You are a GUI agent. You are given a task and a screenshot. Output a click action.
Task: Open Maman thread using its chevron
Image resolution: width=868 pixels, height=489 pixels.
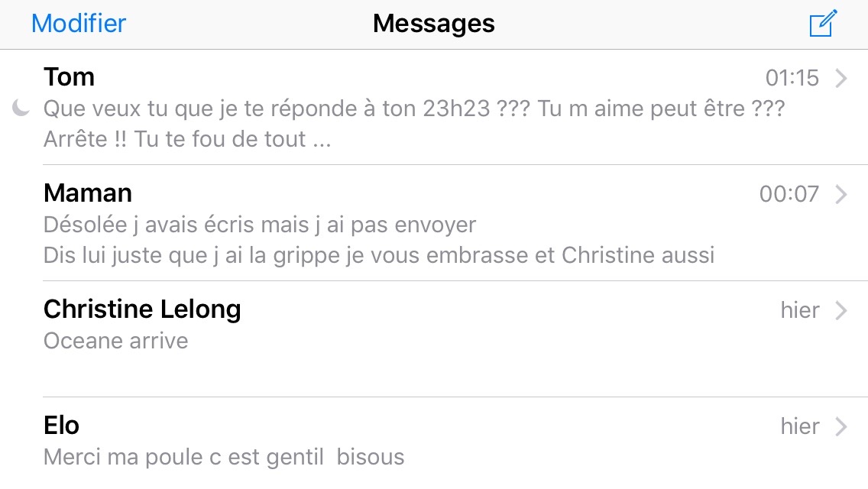click(841, 194)
